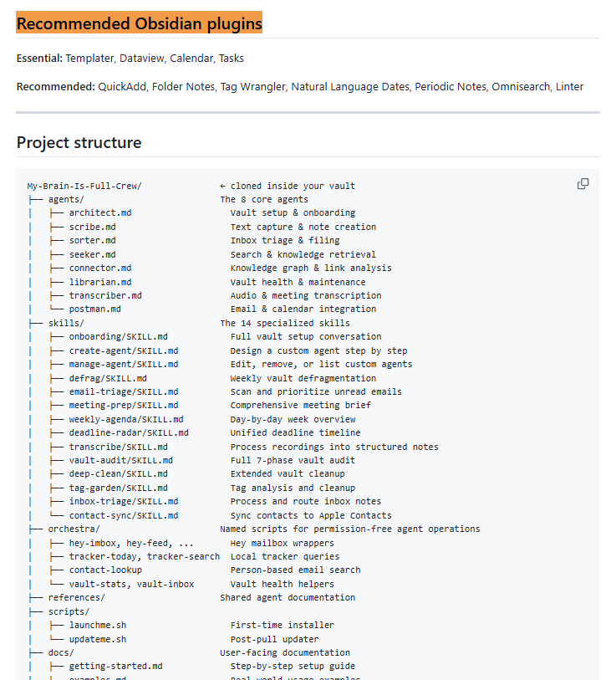Click 'Shared agent documentation' text

[288, 597]
